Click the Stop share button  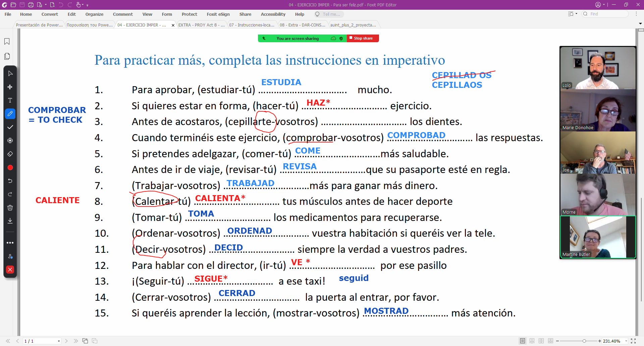tap(363, 38)
